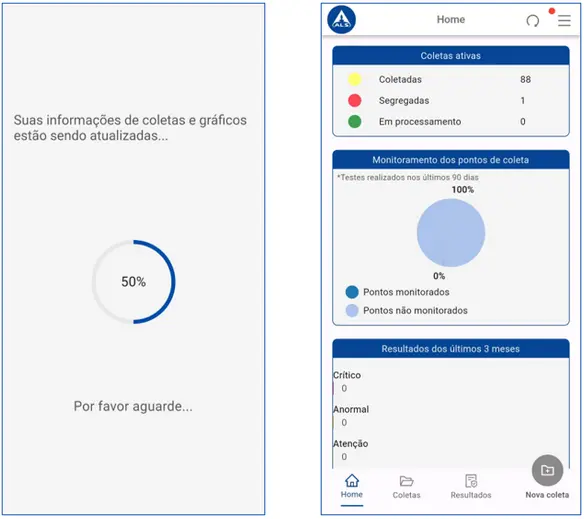584x519 pixels.
Task: Click the yellow Coletadas status dot
Action: pyautogui.click(x=354, y=79)
